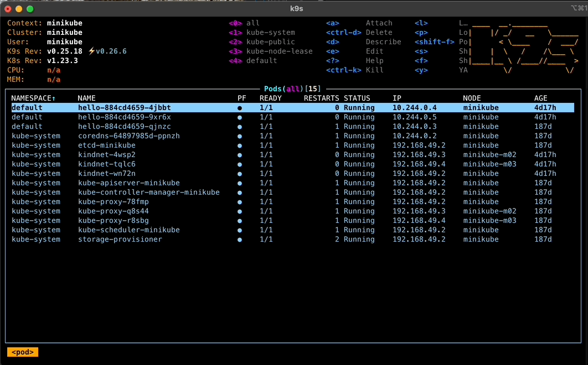588x365 pixels.
Task: Select the pod name hello-884cd4659-qjnzc
Action: tap(125, 126)
